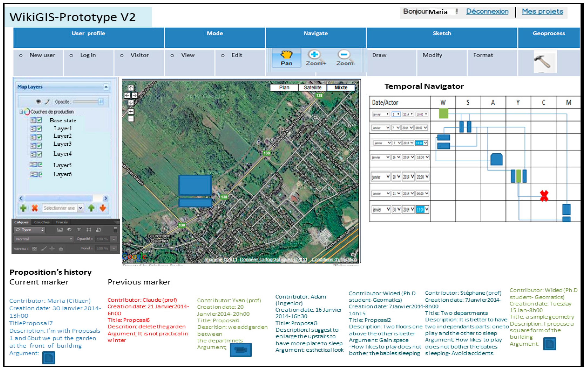
Task: Click the green plus add-layer icon
Action: click(x=23, y=208)
